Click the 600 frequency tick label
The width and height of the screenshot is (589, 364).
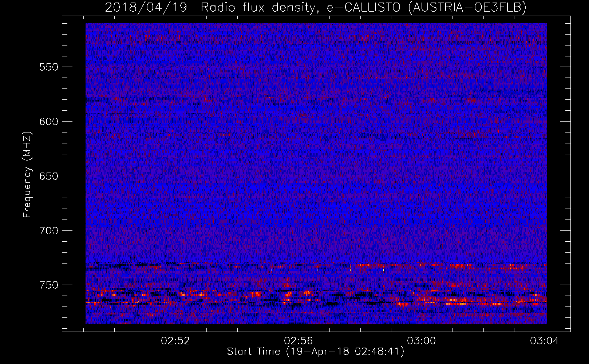pyautogui.click(x=49, y=122)
